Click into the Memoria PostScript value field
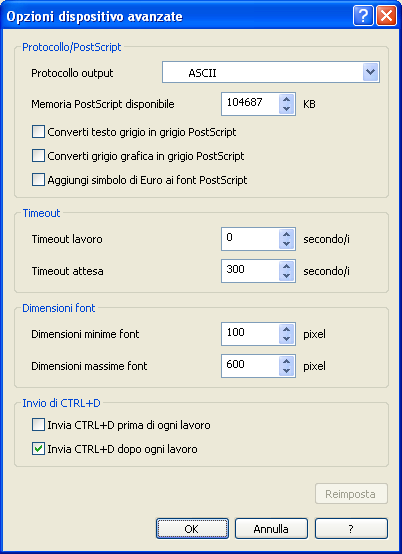 pyautogui.click(x=250, y=104)
